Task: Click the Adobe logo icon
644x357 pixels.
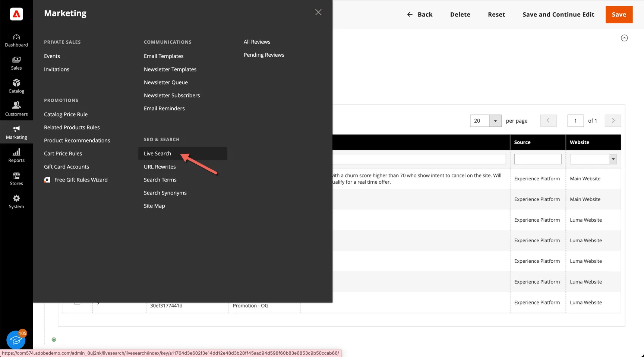Action: click(x=16, y=14)
